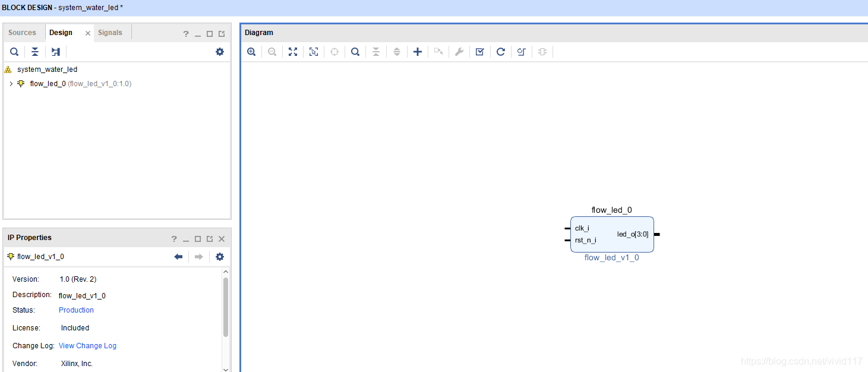Select the Design tab
The width and height of the screenshot is (868, 372).
[61, 33]
